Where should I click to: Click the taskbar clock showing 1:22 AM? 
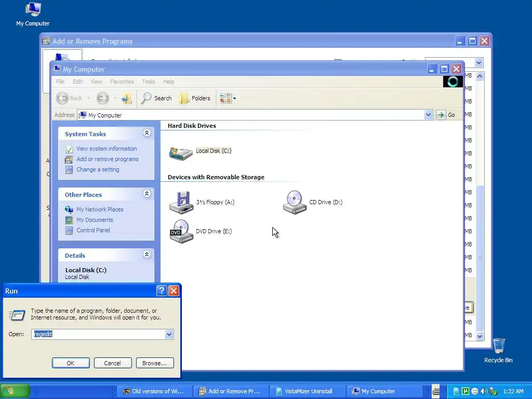pos(513,392)
